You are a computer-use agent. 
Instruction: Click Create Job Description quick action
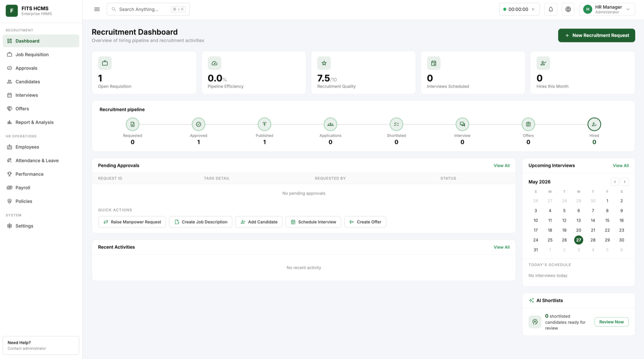[200, 222]
